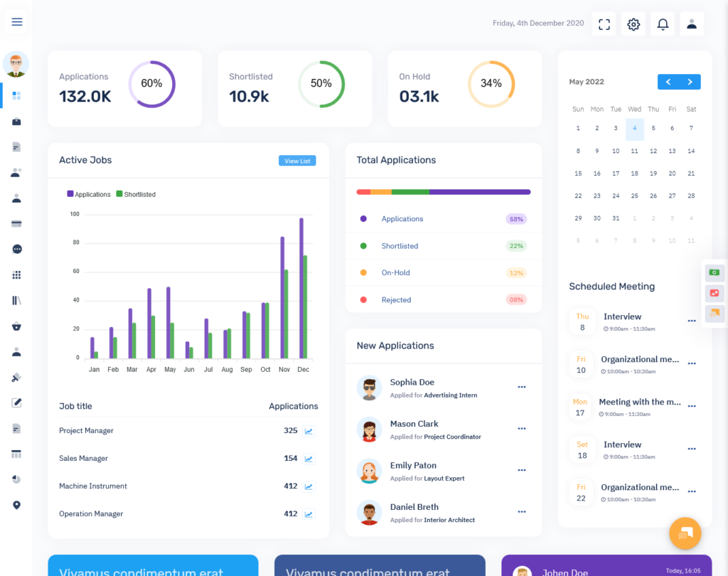The height and width of the screenshot is (576, 728).
Task: Open options menu for Daniel Breth
Action: tap(522, 511)
